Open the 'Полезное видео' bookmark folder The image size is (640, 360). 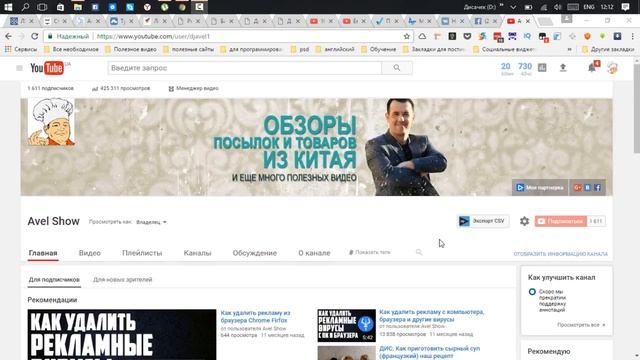(x=131, y=49)
